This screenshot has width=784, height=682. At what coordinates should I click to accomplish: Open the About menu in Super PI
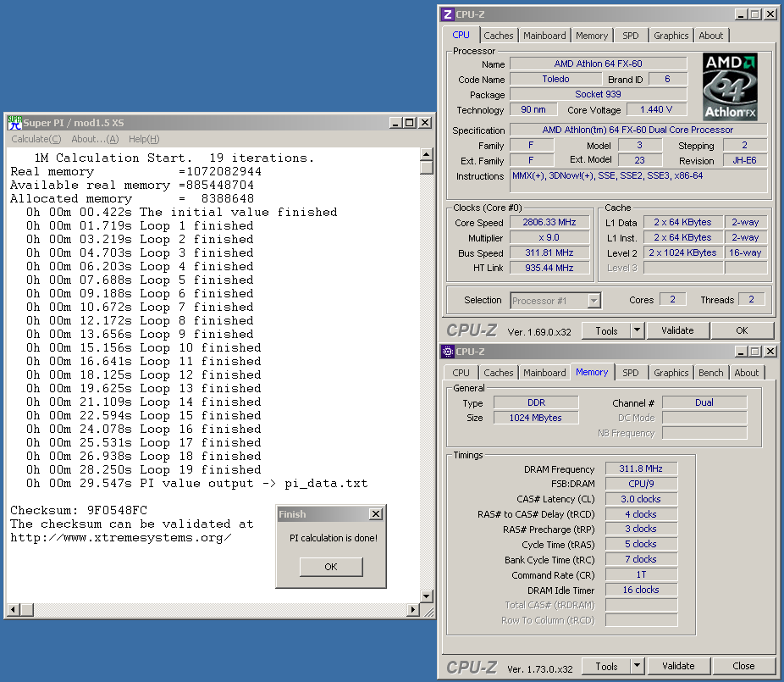[95, 139]
